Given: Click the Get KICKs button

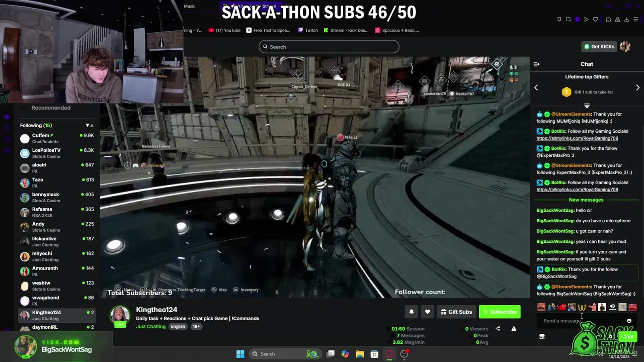Looking at the screenshot, I should click(x=599, y=47).
